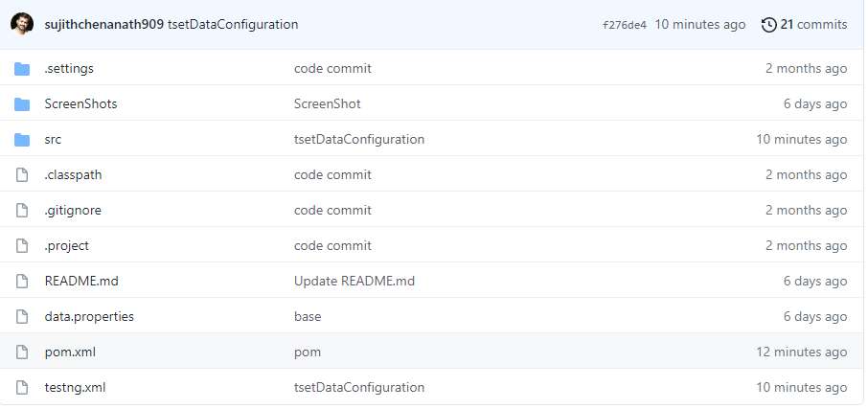868x409 pixels.
Task: Open the testng.xml file
Action: (x=75, y=388)
